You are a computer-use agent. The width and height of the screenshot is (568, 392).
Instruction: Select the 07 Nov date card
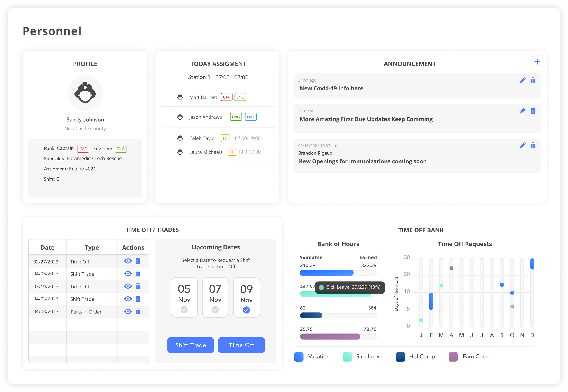(215, 297)
